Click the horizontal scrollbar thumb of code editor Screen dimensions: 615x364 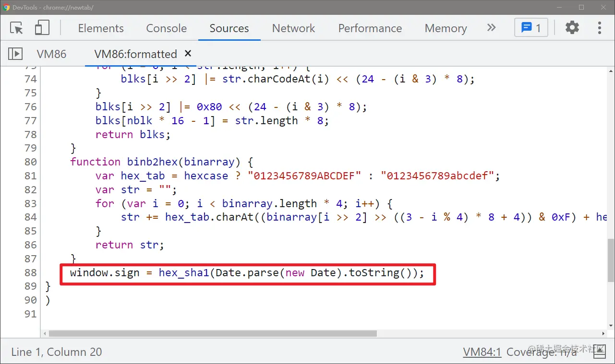(213, 333)
